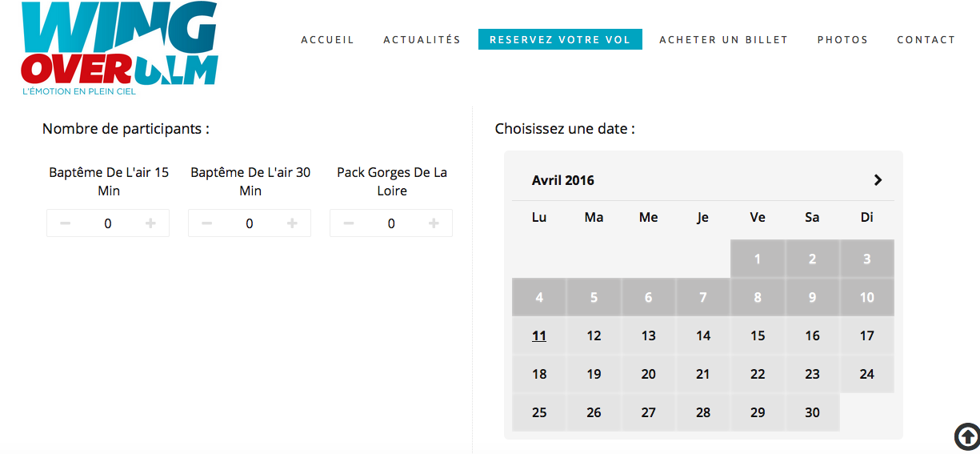Click the 15 Min participants number field
The height and width of the screenshot is (454, 980).
click(x=108, y=223)
